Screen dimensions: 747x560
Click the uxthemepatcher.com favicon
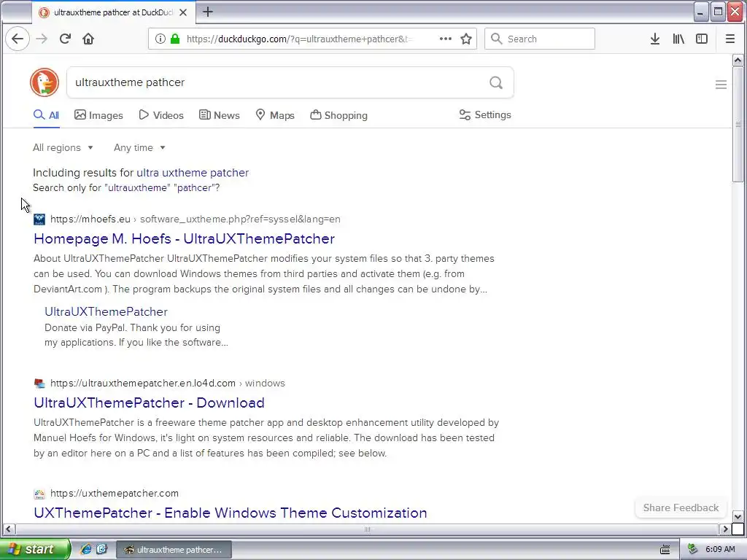[x=39, y=494]
